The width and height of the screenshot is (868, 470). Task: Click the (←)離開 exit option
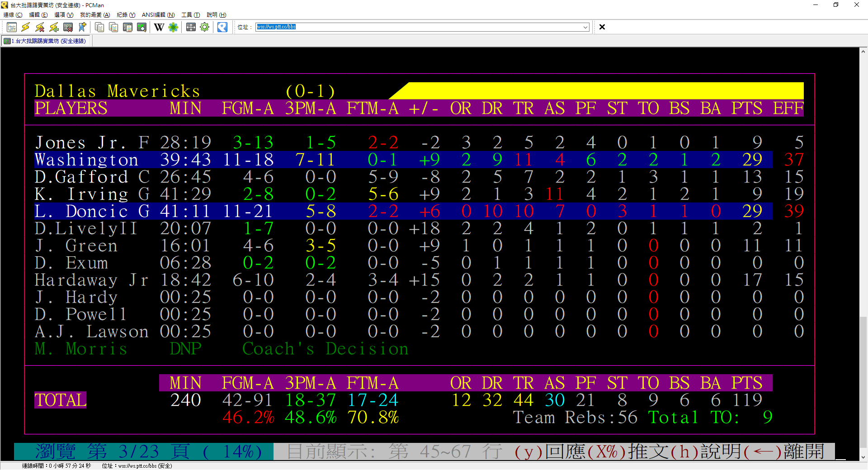tap(783, 451)
